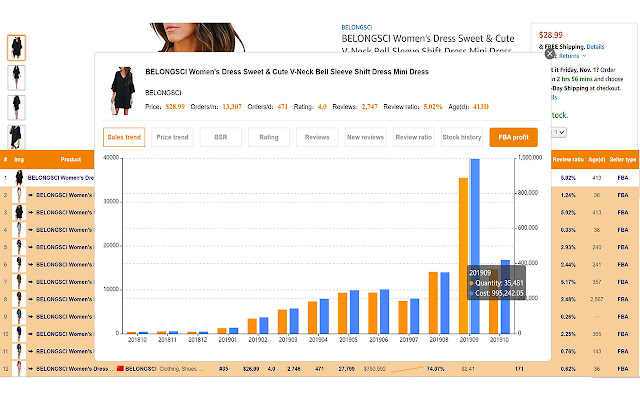Select fourth dress thumbnail on product page
Image resolution: width=640 pixels, height=400 pixels.
[16, 137]
